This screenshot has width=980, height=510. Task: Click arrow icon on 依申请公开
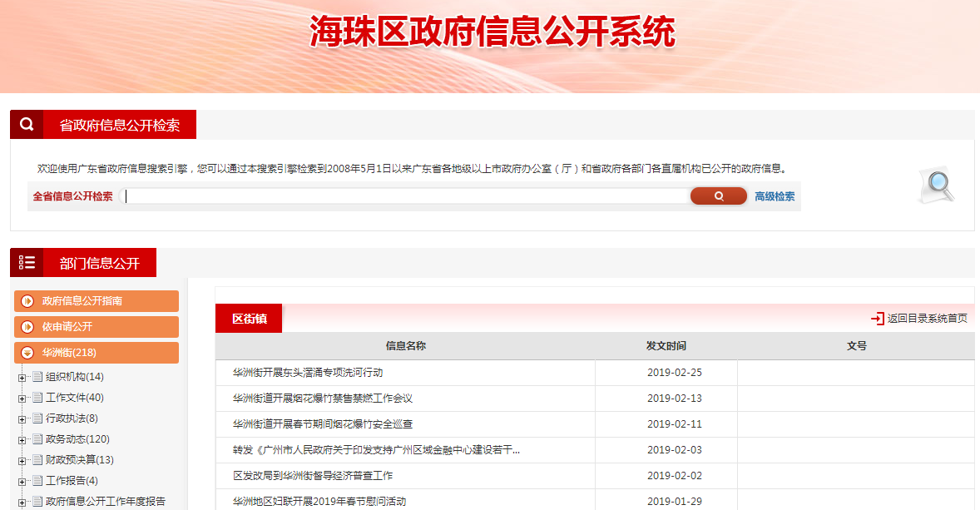[x=27, y=327]
